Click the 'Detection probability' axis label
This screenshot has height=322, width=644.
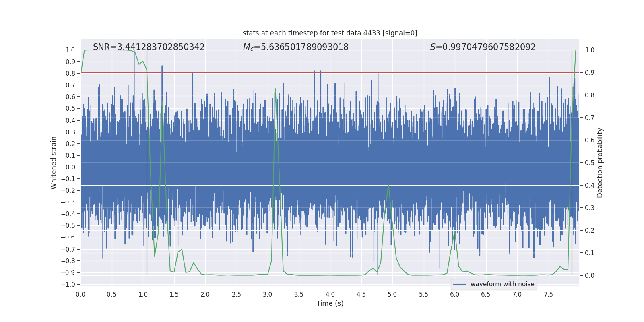tap(600, 163)
